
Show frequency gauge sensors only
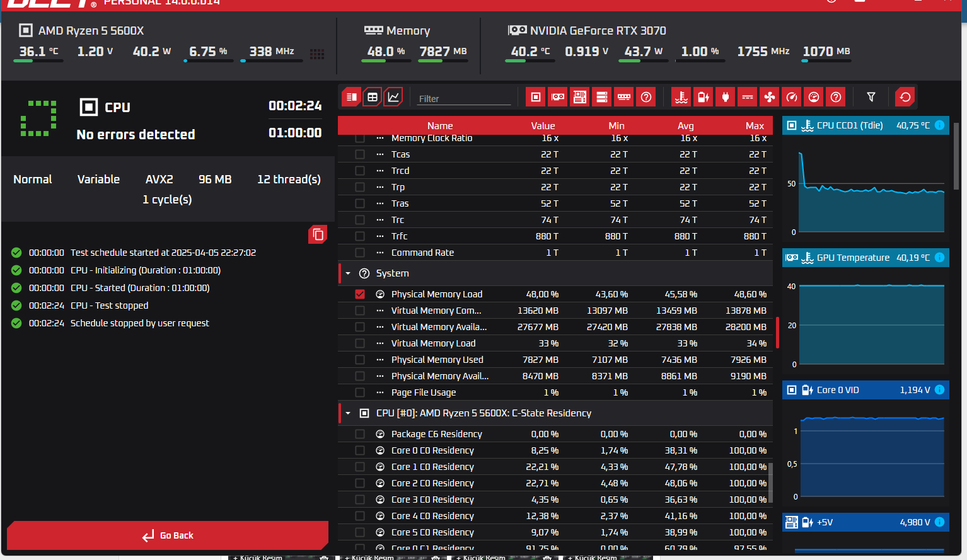(x=792, y=97)
